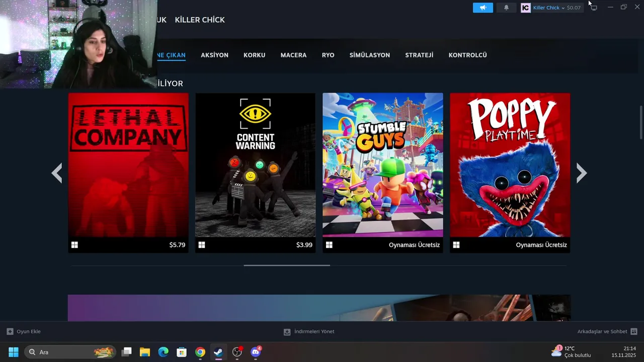The height and width of the screenshot is (362, 644).
Task: Switch to Big Picture mode monitor icon
Action: pyautogui.click(x=594, y=8)
